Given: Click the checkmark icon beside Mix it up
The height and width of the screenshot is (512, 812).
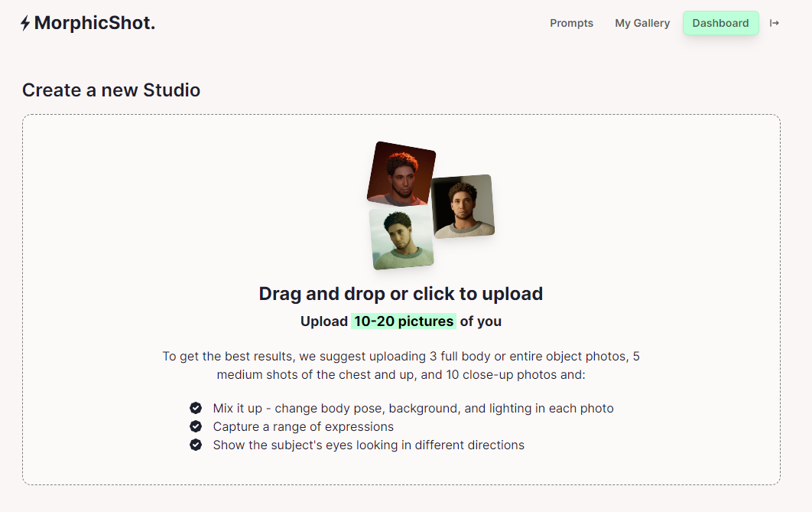Looking at the screenshot, I should (196, 408).
